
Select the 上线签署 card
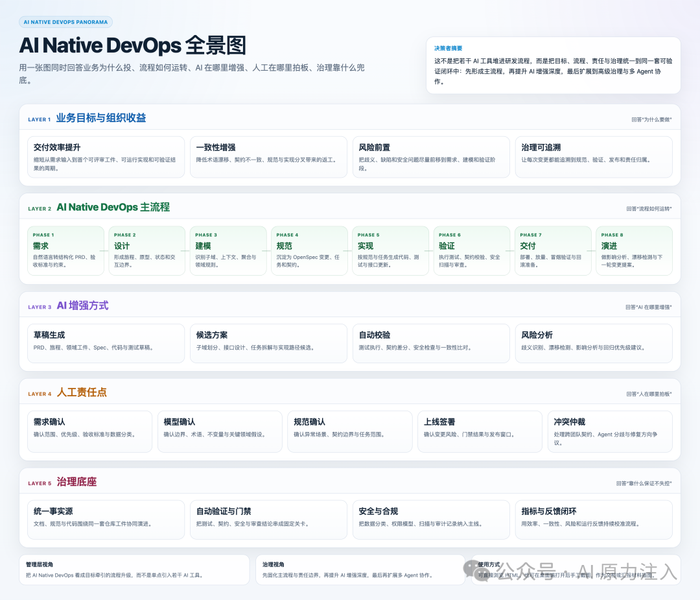coord(480,431)
